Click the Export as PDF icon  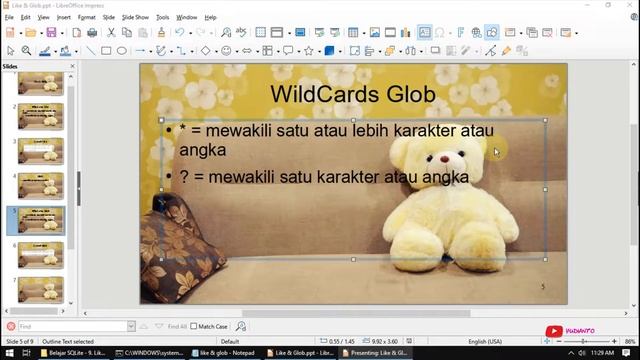coord(77,32)
